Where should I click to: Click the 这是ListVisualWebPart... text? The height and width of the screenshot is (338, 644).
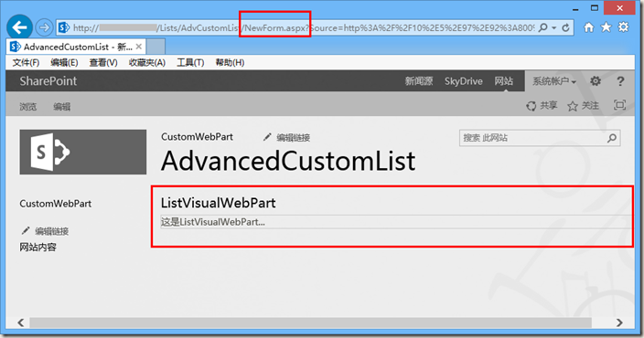point(213,222)
